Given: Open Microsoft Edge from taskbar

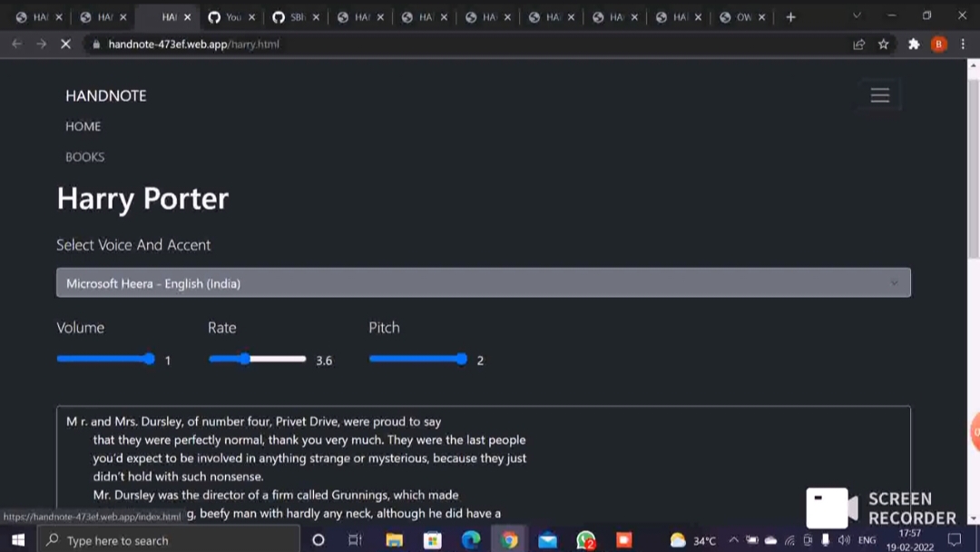Looking at the screenshot, I should 471,540.
